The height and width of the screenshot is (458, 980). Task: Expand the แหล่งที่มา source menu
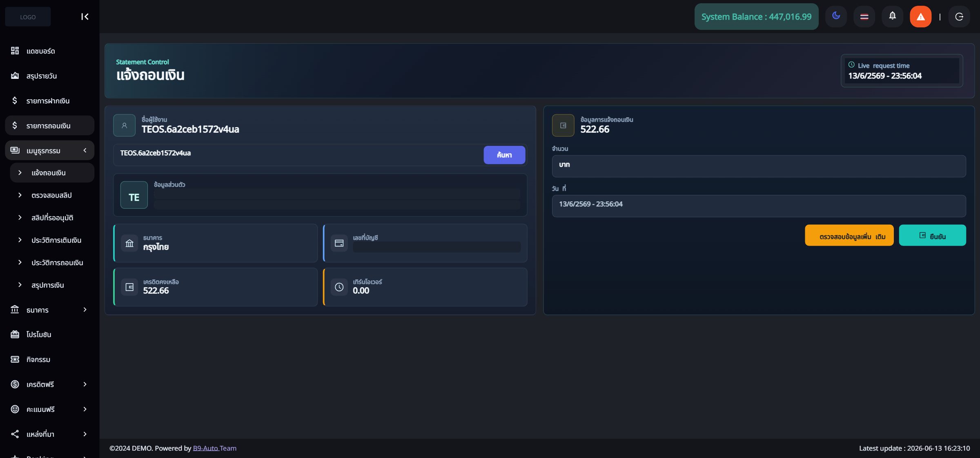click(x=49, y=434)
